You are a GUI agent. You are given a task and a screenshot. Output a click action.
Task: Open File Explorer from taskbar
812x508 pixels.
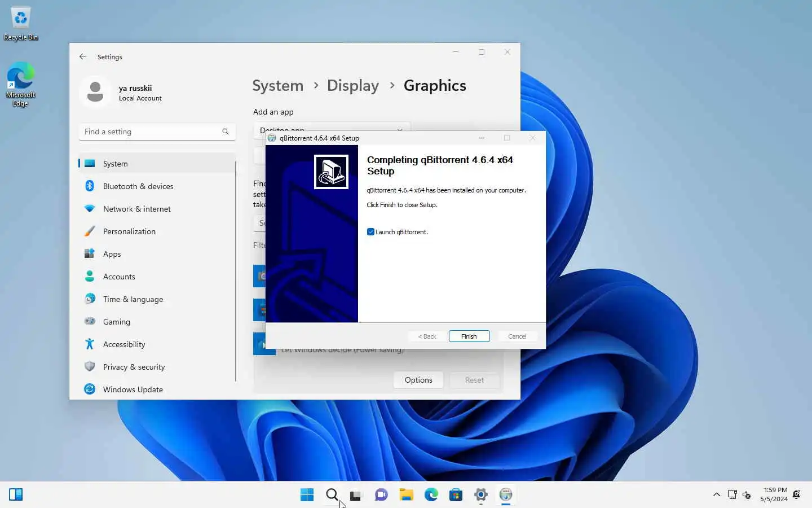click(407, 495)
